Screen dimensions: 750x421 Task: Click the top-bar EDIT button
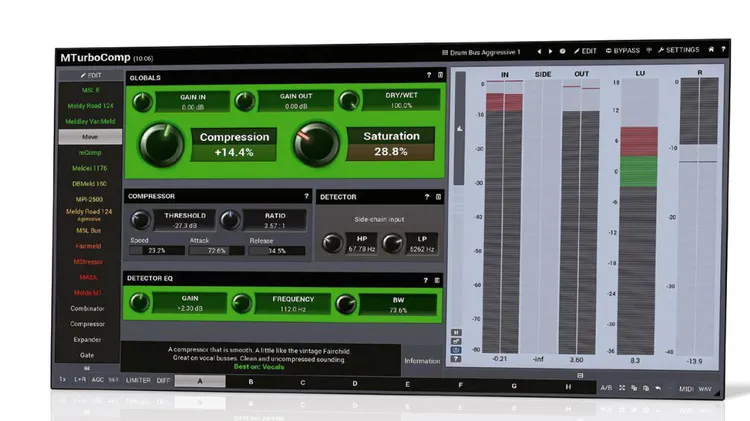coord(585,50)
